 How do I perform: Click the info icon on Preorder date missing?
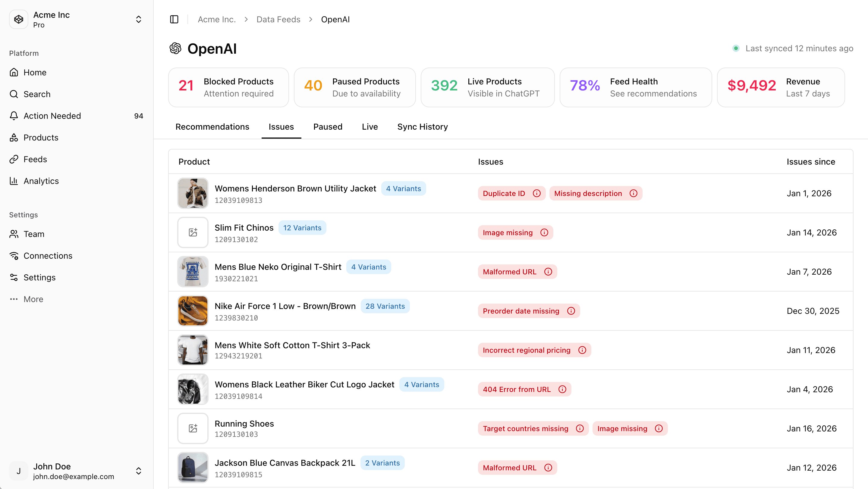click(571, 311)
